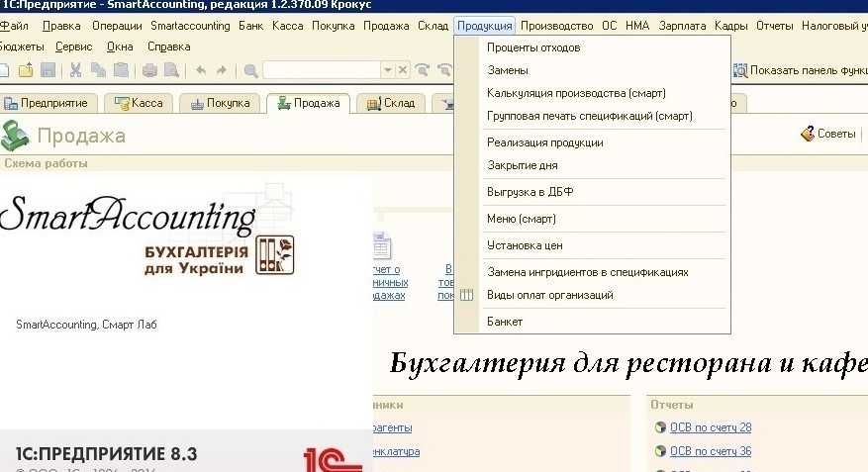Screen dimensions: 868x472
Task: Click the Cut scissors icon
Action: tap(76, 70)
